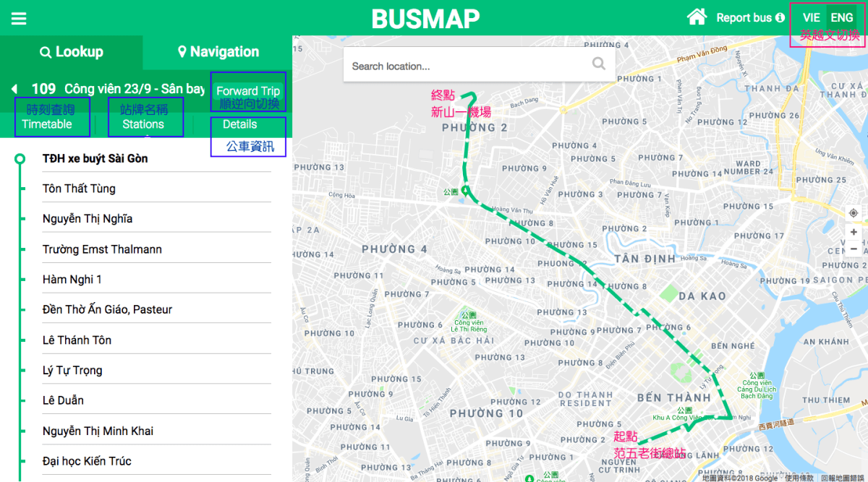Select station Trường Emst Thalmann

point(157,249)
